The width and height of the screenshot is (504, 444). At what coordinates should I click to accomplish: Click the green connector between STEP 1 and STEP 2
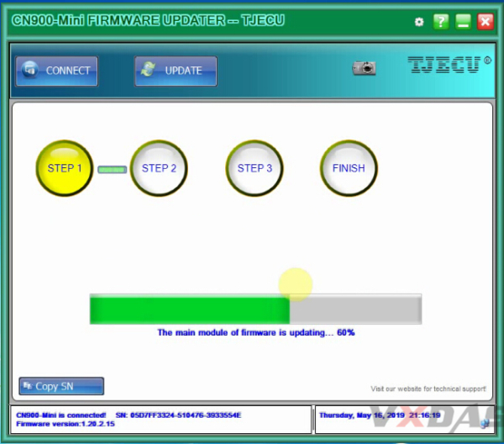click(113, 169)
